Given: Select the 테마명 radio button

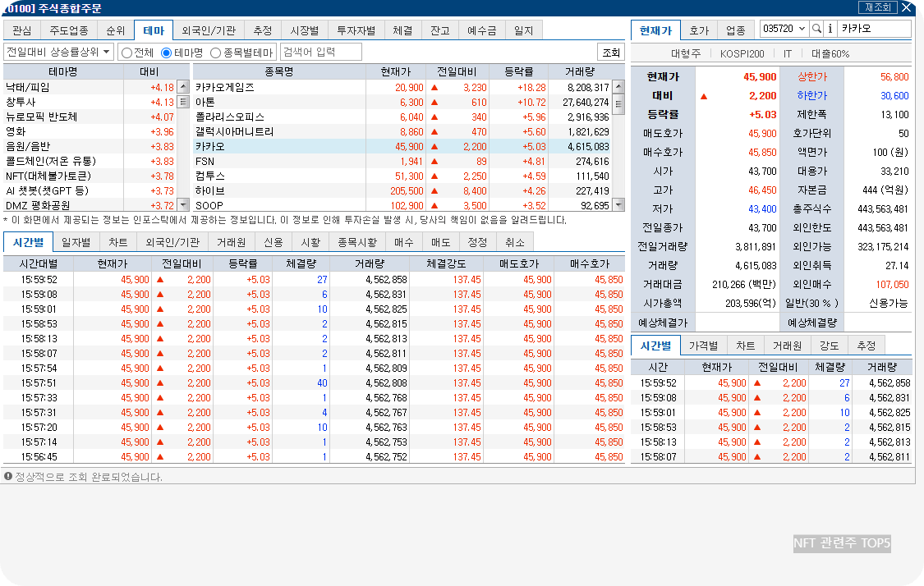Looking at the screenshot, I should tap(166, 53).
